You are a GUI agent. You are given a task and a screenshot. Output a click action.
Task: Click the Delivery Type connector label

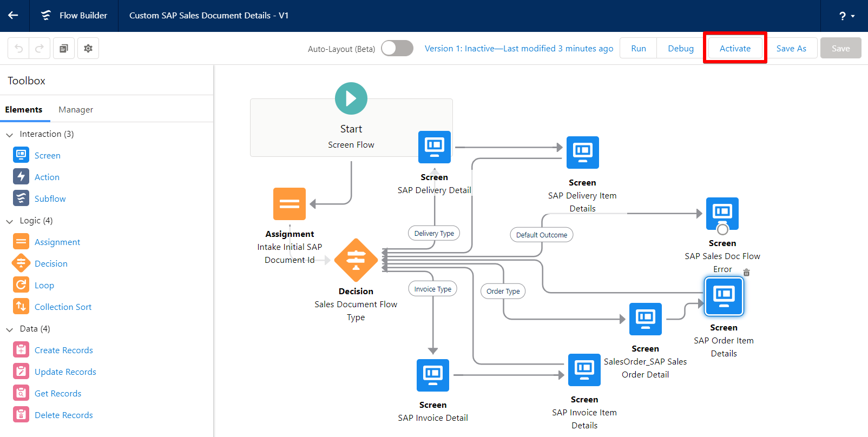434,233
